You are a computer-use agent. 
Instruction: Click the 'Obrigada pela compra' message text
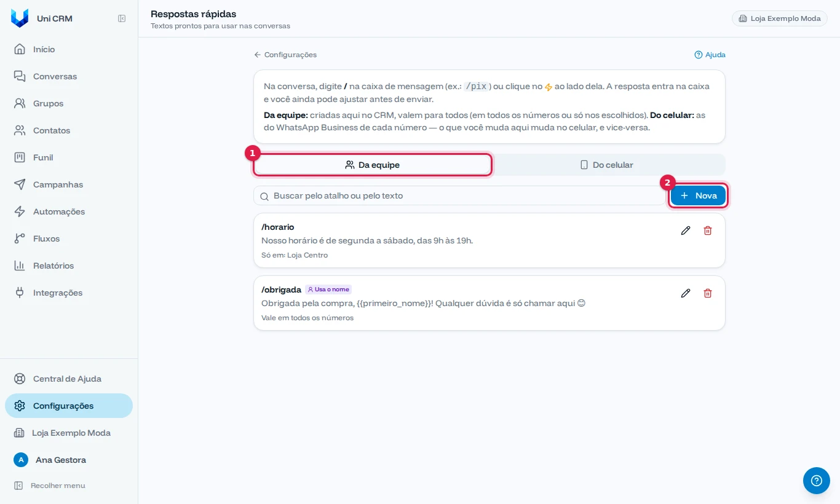(423, 303)
